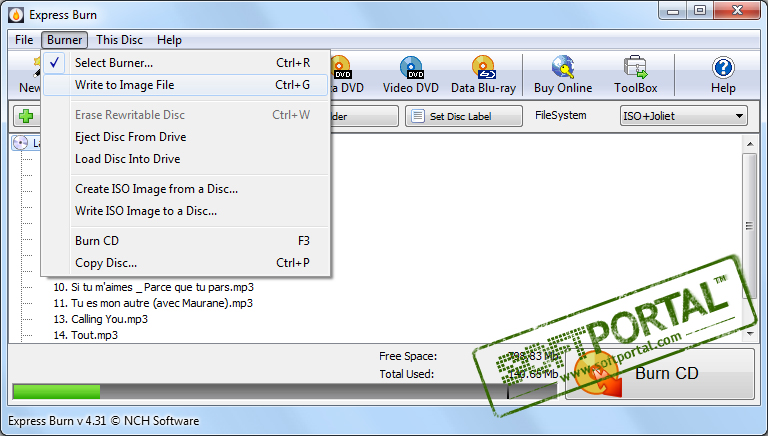Open the ToolBox toolbar icon
Viewport: 768px width, 436px height.
(x=635, y=74)
